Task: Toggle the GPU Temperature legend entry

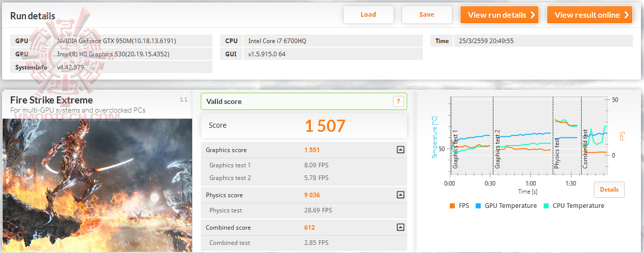Action: coord(506,206)
